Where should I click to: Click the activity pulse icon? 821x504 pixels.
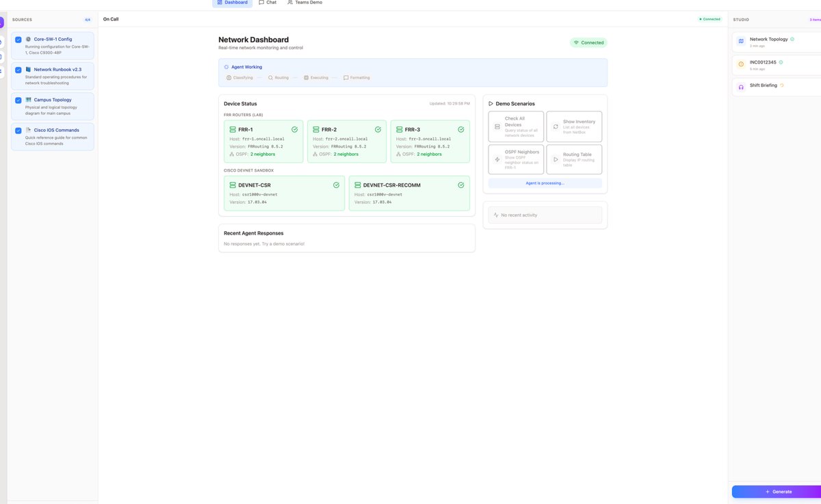pos(496,215)
